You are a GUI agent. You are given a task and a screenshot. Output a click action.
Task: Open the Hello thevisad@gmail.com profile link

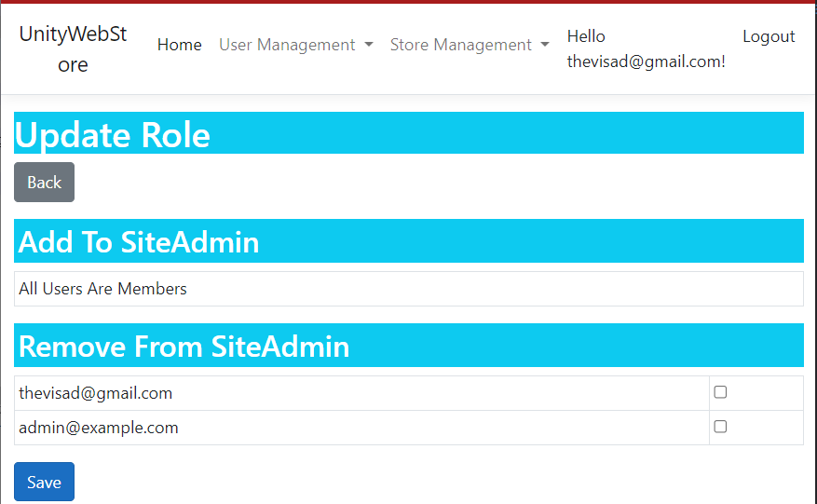pyautogui.click(x=646, y=49)
